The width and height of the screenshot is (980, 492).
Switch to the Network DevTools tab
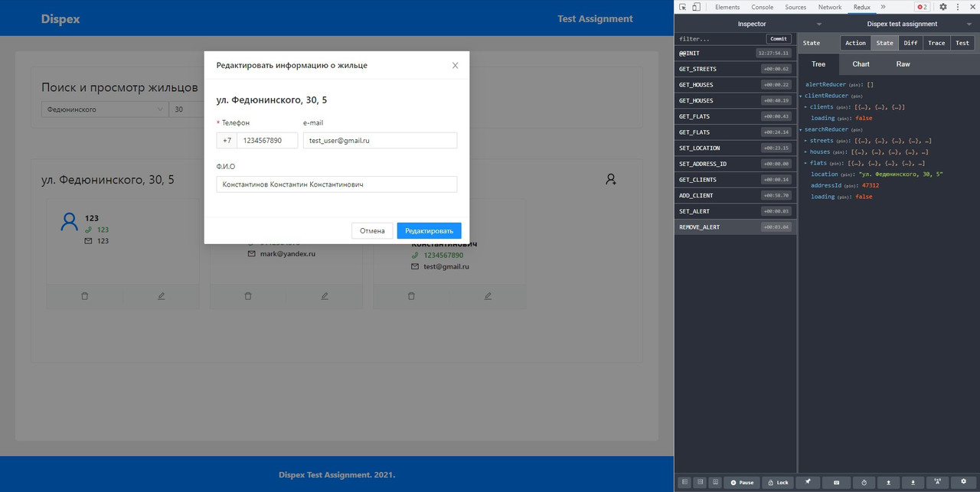(x=830, y=7)
